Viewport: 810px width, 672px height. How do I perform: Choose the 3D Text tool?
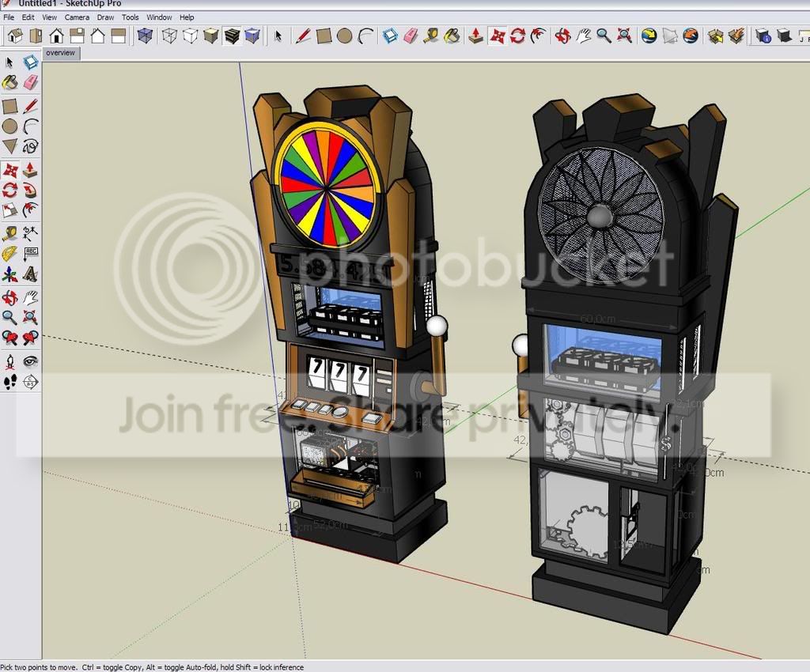(x=31, y=274)
